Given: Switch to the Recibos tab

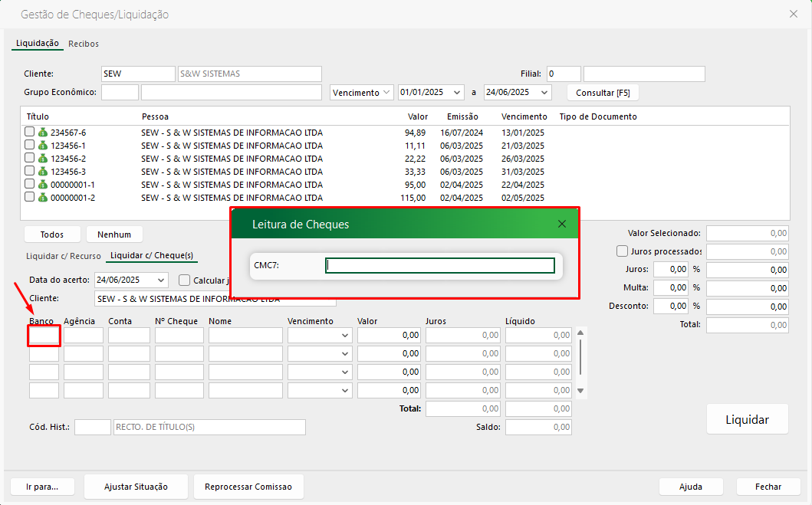Looking at the screenshot, I should pos(84,44).
